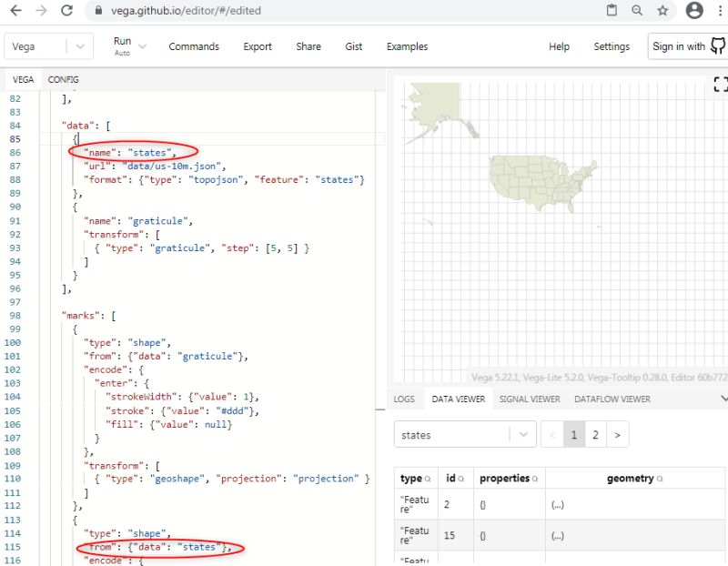
Task: Open the zoom magnifier icon in address bar
Action: 637,10
